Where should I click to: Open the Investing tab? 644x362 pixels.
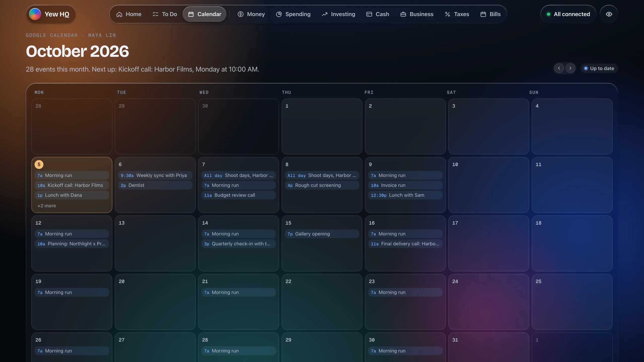coord(338,14)
